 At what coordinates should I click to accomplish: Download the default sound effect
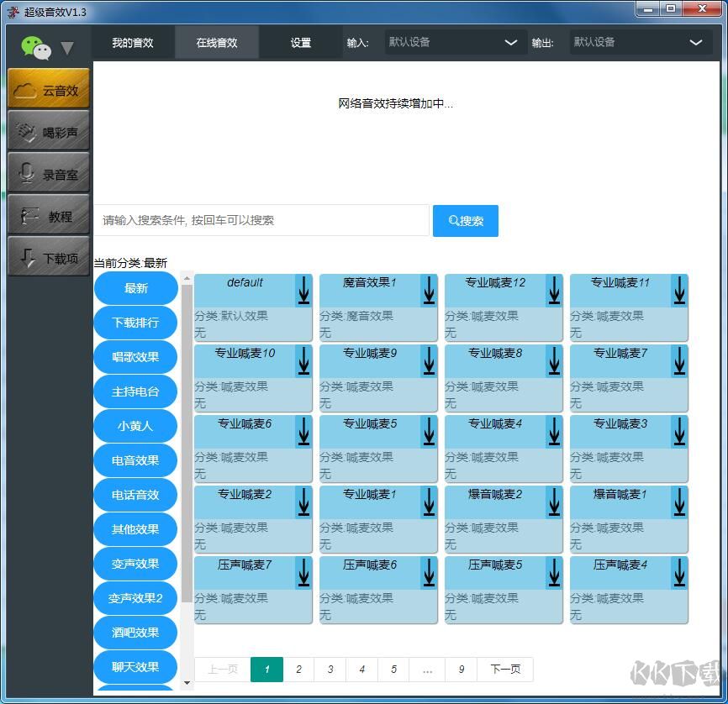tap(303, 290)
